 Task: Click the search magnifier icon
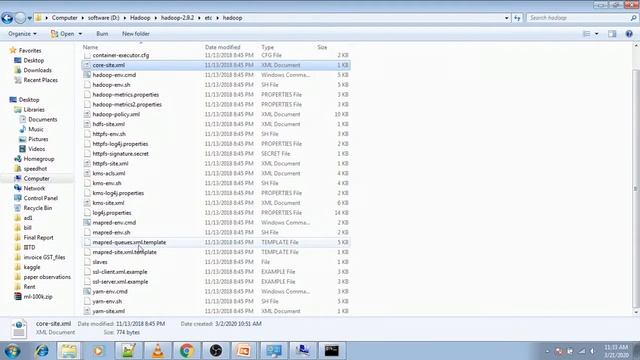pos(633,18)
